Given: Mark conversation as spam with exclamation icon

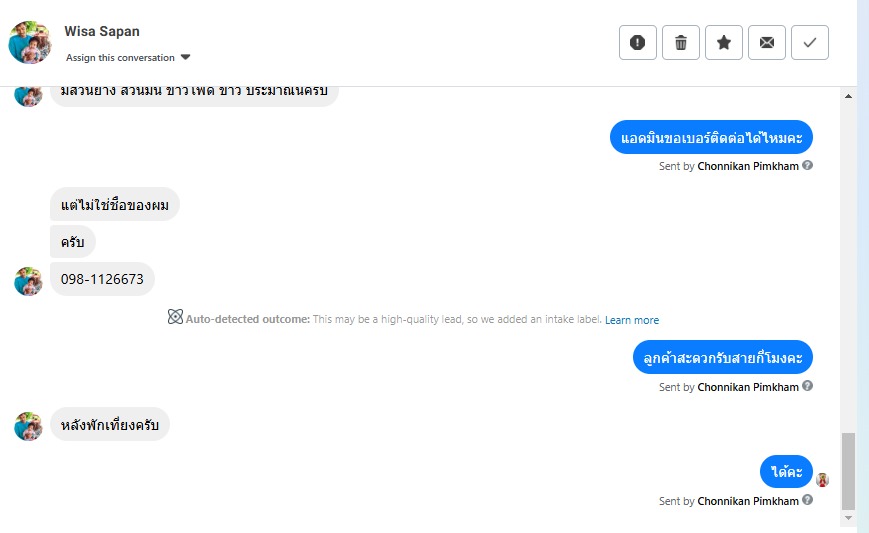Looking at the screenshot, I should coord(638,43).
